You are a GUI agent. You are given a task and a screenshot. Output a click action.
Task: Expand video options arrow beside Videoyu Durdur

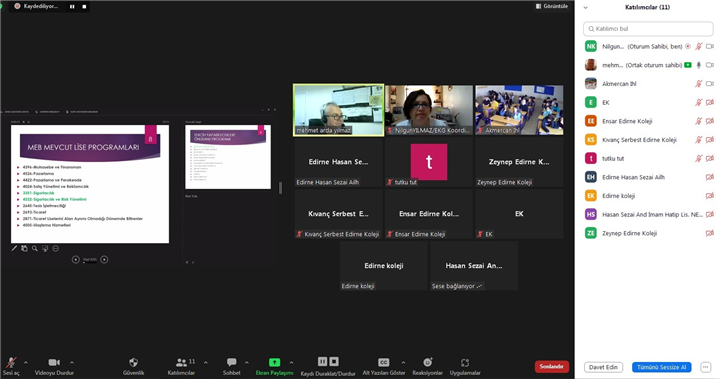[72, 362]
